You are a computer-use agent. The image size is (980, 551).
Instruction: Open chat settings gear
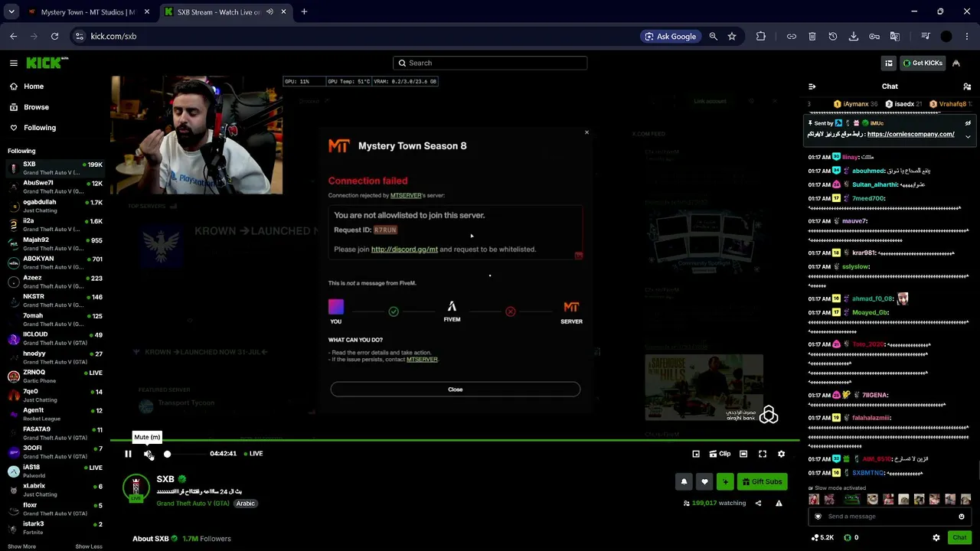tap(936, 538)
